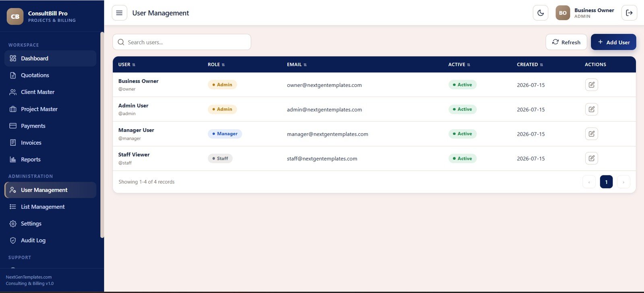Sort the table by the CREATED column

[530, 64]
